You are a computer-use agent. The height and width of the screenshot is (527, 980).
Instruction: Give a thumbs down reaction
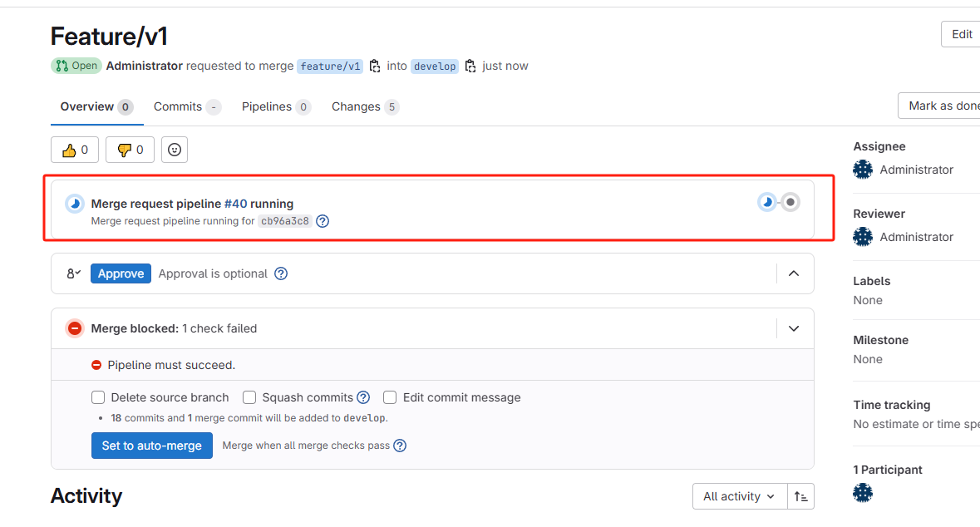point(130,150)
